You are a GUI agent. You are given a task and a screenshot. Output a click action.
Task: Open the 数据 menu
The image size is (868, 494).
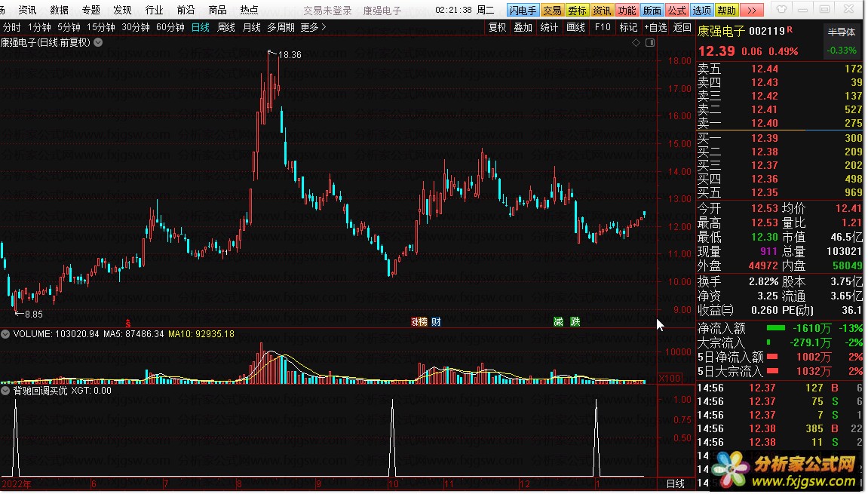(x=60, y=10)
